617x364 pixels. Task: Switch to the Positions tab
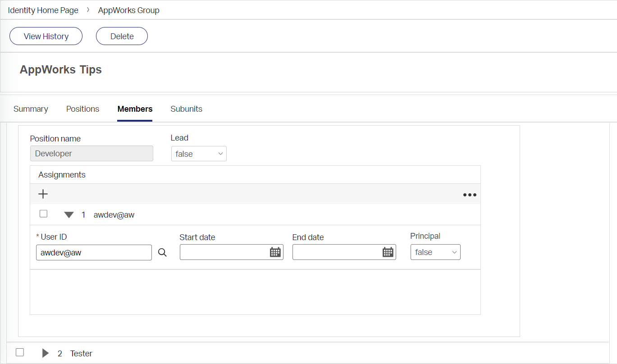click(82, 109)
